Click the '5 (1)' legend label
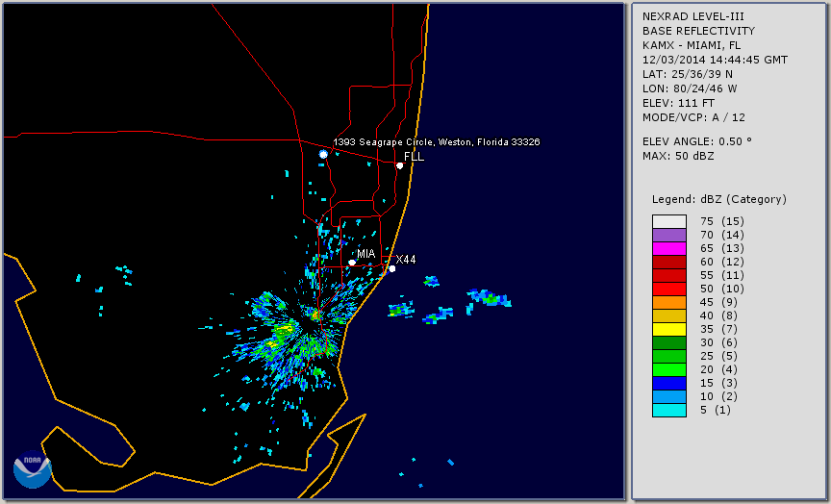 click(716, 411)
